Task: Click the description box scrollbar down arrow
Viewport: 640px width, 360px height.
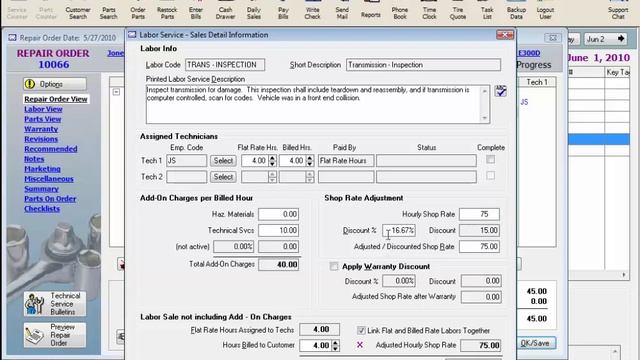Action: (485, 118)
